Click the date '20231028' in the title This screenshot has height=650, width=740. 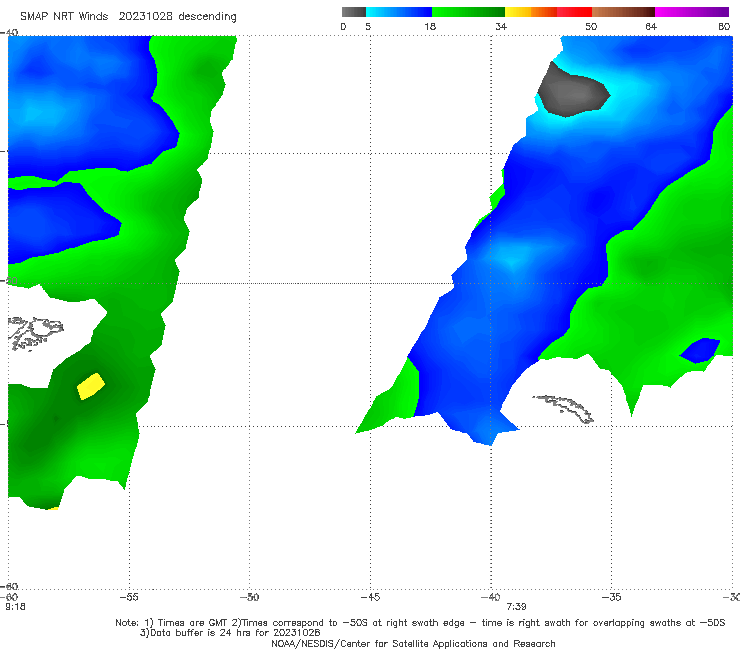coord(146,17)
